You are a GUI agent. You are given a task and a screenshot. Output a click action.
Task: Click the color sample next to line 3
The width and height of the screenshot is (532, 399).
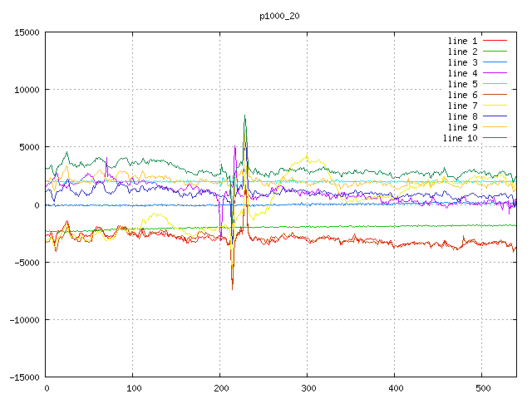point(495,62)
